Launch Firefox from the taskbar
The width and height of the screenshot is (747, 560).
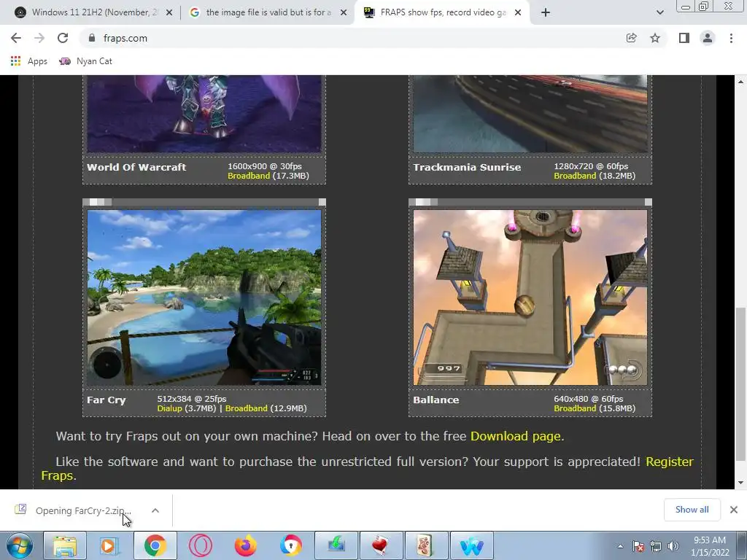[246, 545]
